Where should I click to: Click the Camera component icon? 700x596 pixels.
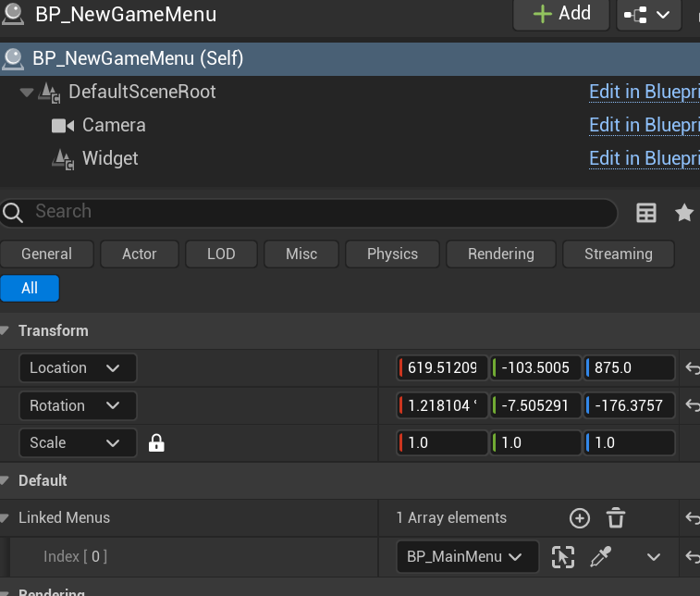click(63, 126)
